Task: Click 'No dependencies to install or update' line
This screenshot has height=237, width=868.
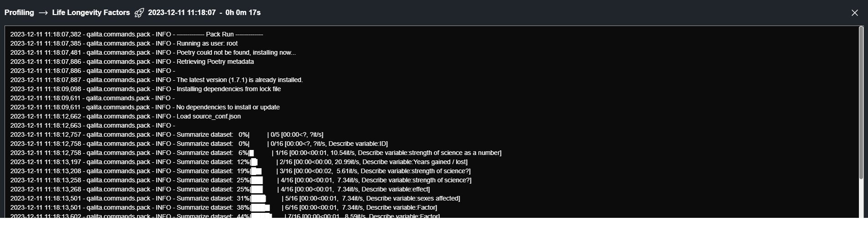Action: (x=228, y=108)
